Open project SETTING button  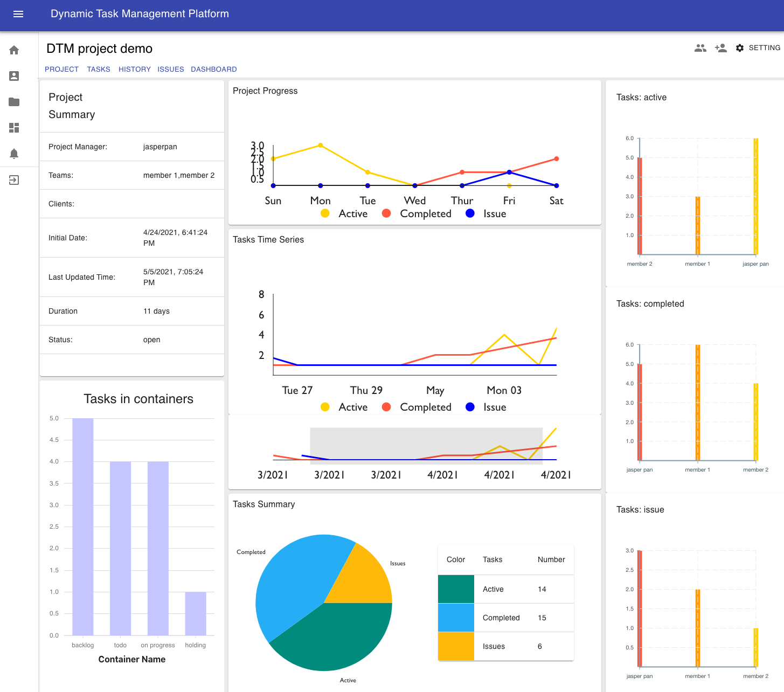[758, 48]
